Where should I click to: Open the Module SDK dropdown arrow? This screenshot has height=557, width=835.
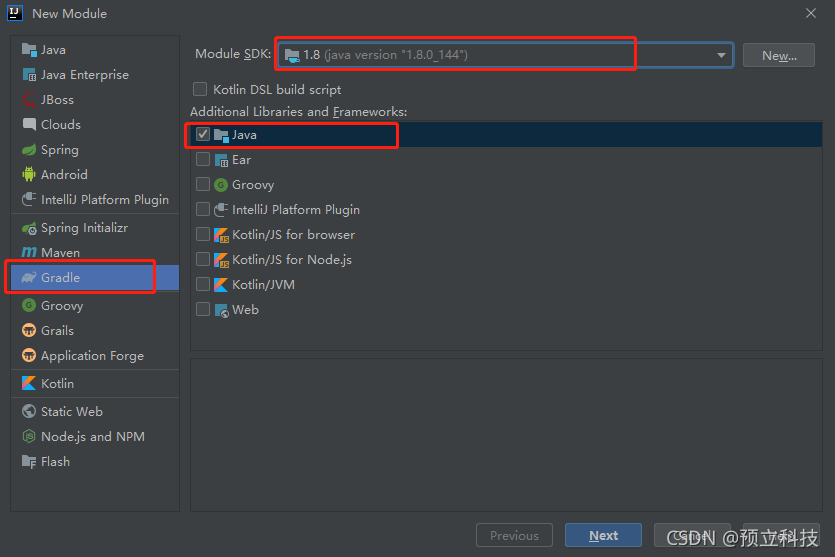click(721, 55)
